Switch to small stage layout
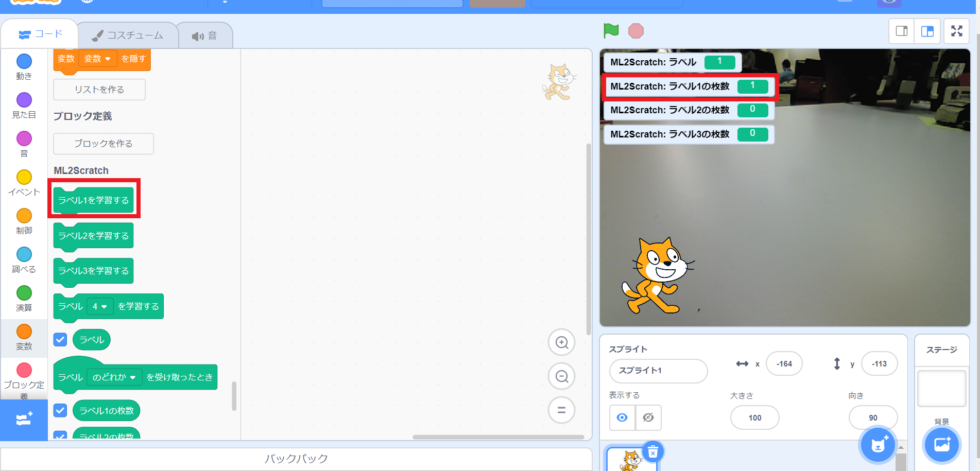The image size is (980, 471). [902, 31]
